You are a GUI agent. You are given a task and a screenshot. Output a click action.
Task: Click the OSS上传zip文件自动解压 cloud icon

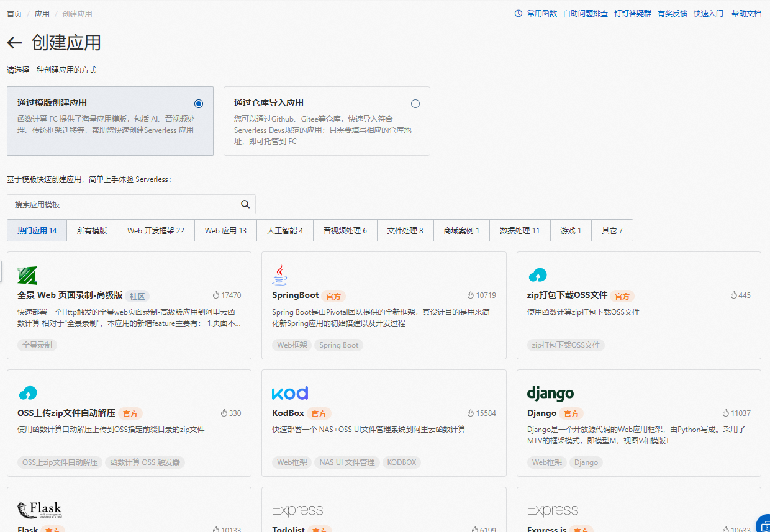(x=27, y=393)
